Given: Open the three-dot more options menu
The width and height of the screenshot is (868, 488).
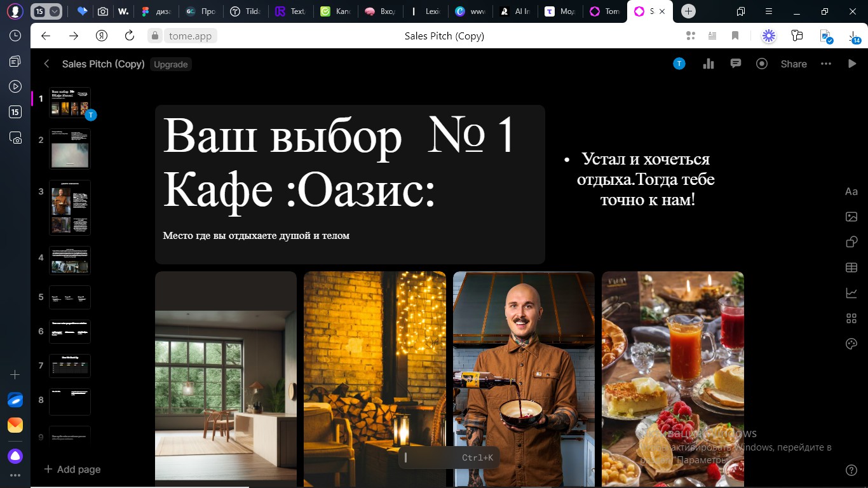Looking at the screenshot, I should click(x=826, y=64).
